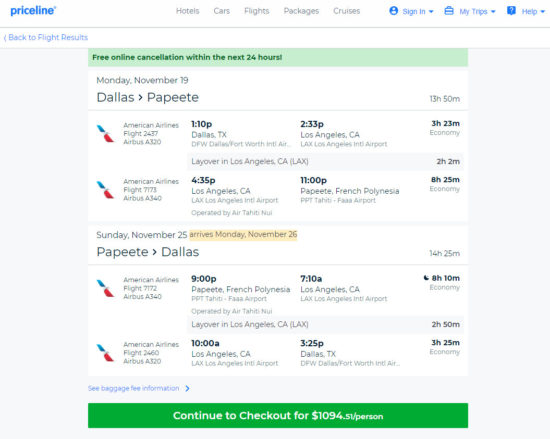Image resolution: width=550 pixels, height=439 pixels.
Task: Open the Packages menu item
Action: 301,11
